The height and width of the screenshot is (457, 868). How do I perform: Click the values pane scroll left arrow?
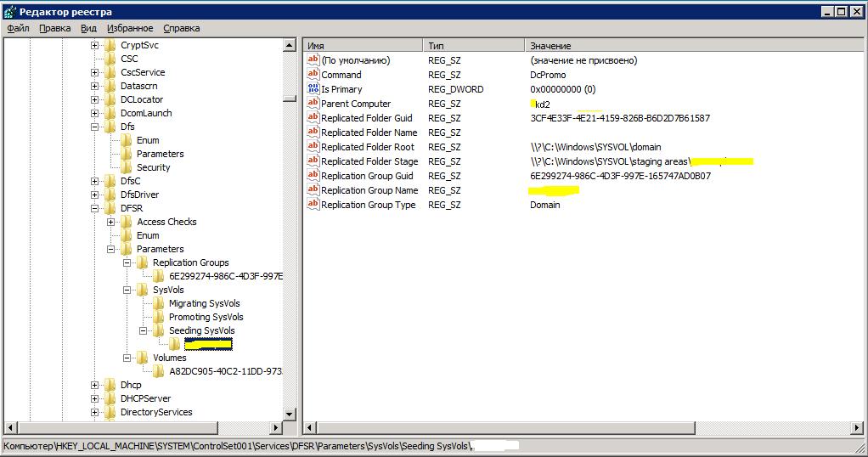[310, 427]
